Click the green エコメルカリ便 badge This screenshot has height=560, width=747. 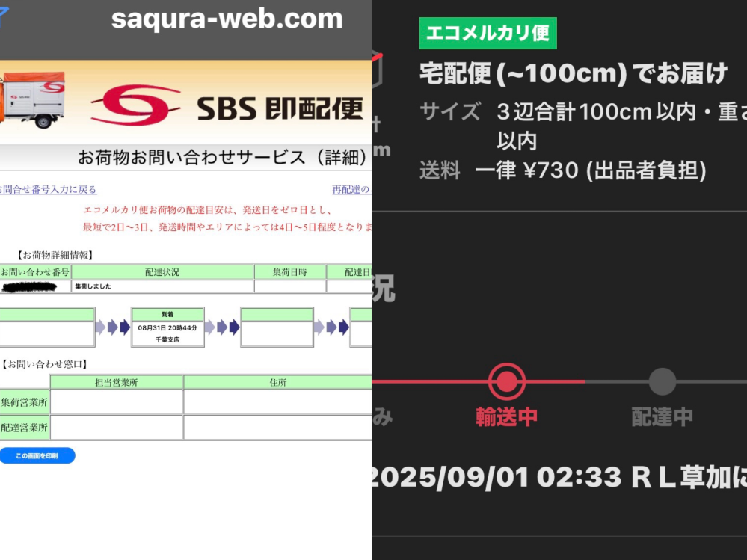[488, 34]
